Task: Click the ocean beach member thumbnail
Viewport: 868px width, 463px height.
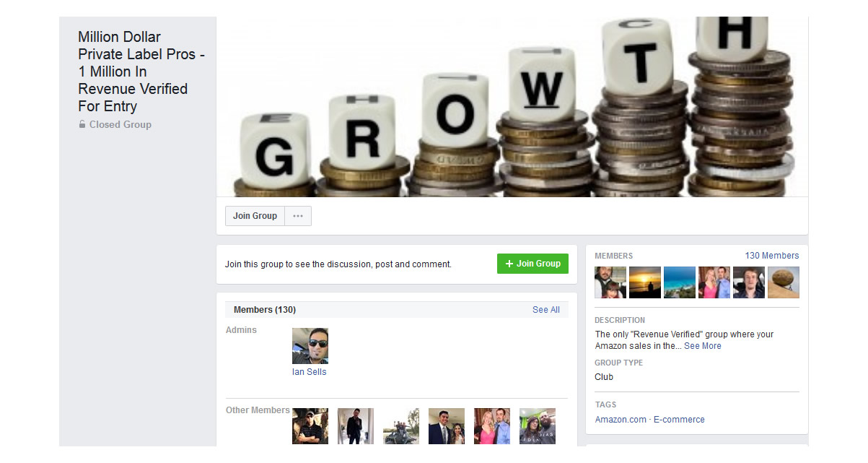Action: pyautogui.click(x=680, y=282)
